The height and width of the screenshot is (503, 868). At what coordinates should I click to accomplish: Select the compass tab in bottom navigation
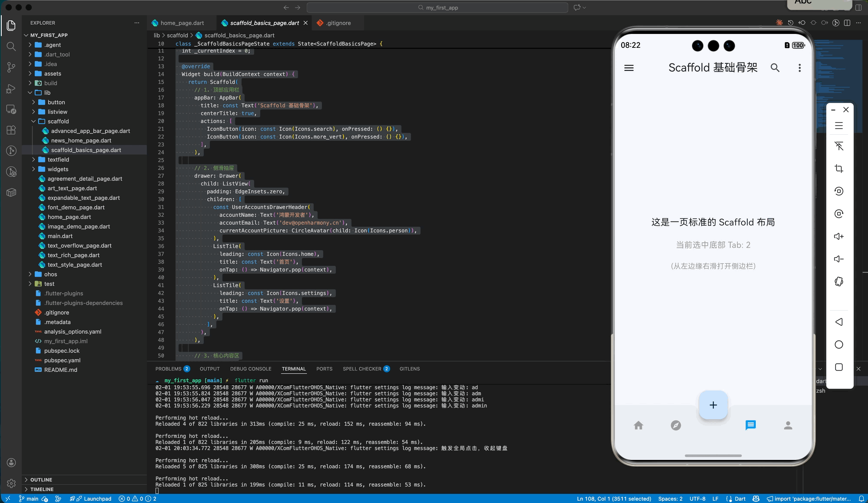[x=676, y=425]
